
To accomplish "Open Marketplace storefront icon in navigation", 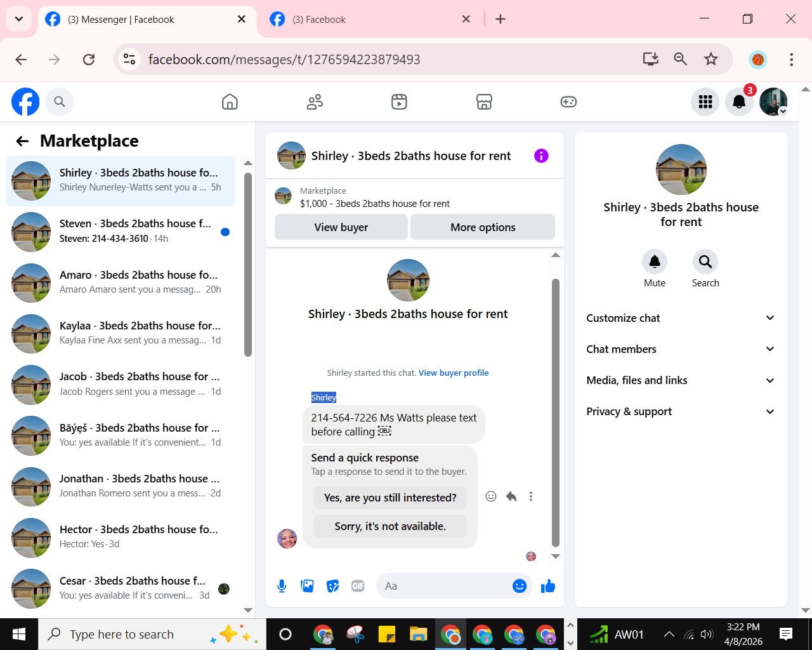I will [x=484, y=102].
